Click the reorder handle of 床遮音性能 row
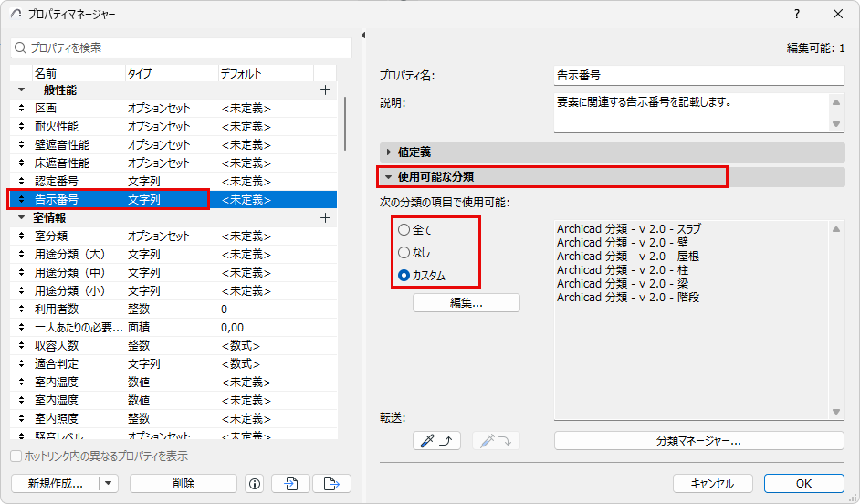 point(21,163)
